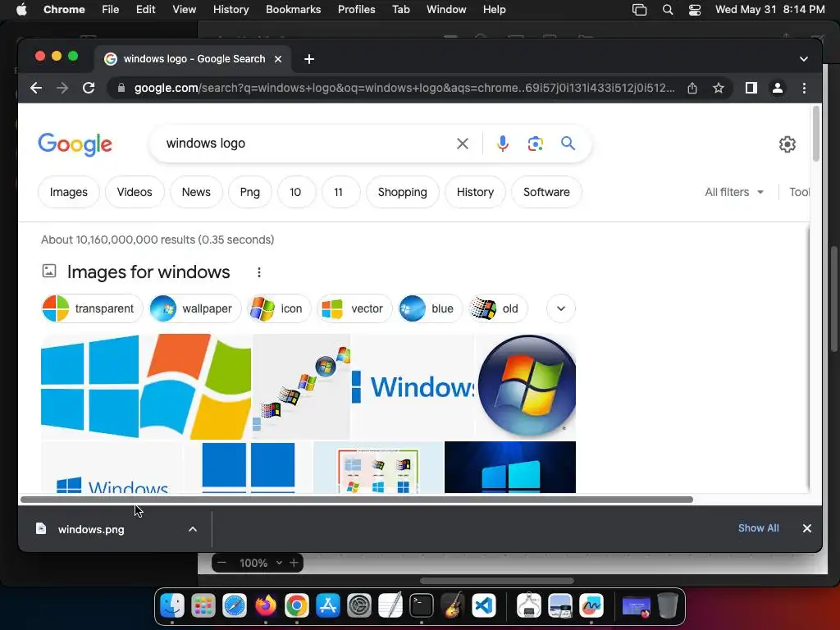Open App Store from the Dock

328,606
